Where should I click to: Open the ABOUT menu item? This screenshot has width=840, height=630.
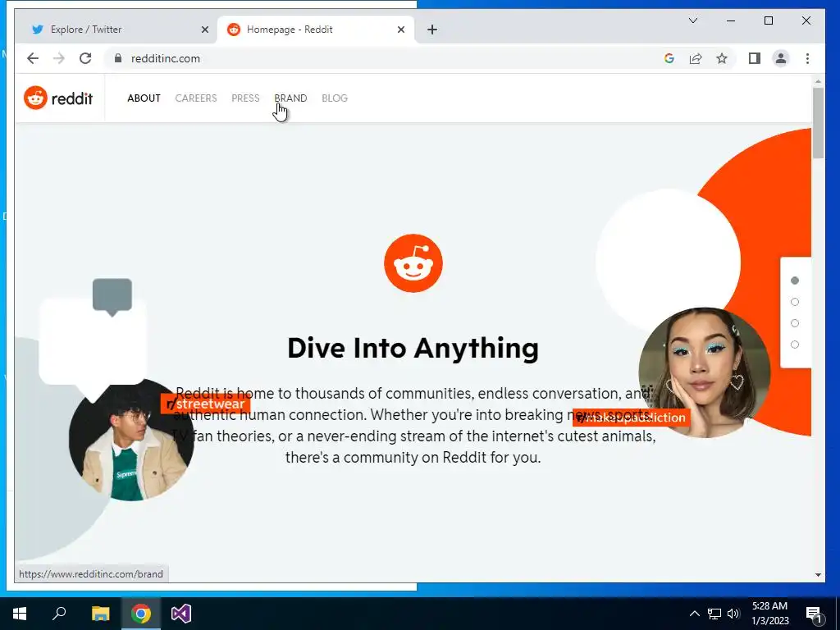pyautogui.click(x=144, y=98)
